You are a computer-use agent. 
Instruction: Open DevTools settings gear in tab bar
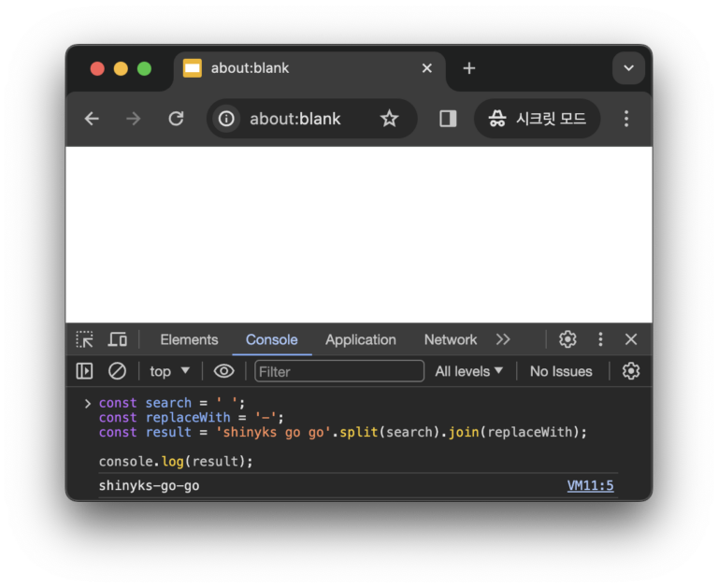pos(567,339)
